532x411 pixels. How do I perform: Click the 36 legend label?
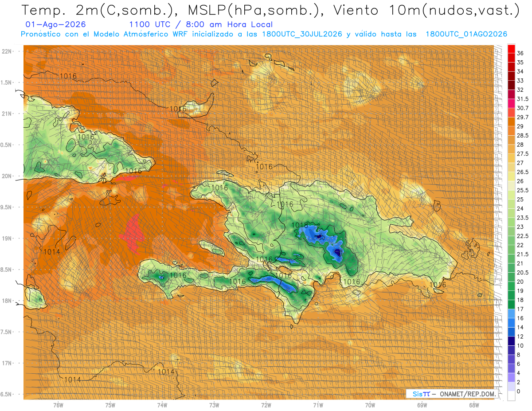pyautogui.click(x=520, y=53)
